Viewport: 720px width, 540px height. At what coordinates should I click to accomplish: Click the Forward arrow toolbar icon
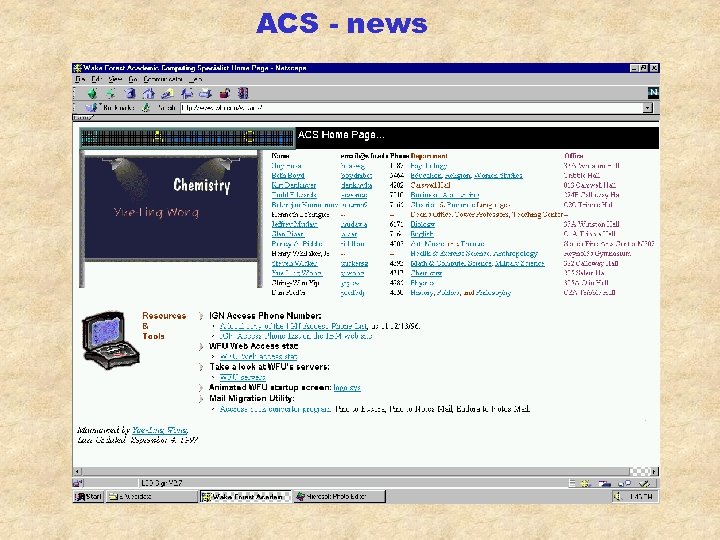point(111,94)
